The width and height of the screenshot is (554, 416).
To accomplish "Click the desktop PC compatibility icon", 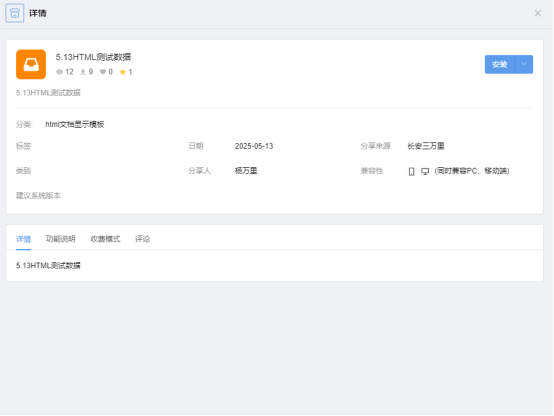I will point(425,171).
